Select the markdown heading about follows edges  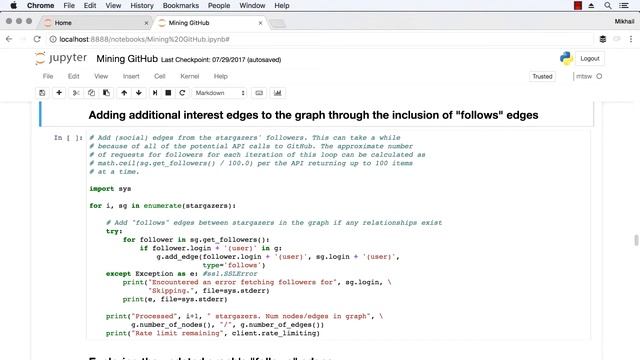313,115
